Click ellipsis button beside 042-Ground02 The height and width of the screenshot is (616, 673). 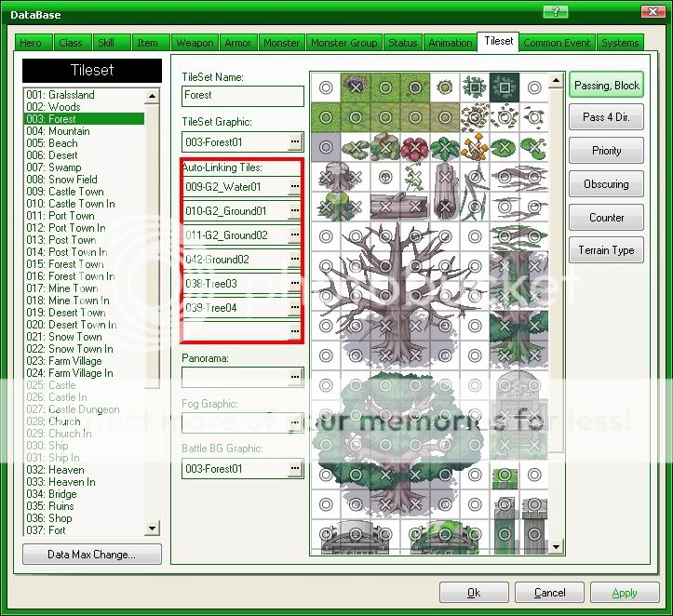[x=295, y=260]
